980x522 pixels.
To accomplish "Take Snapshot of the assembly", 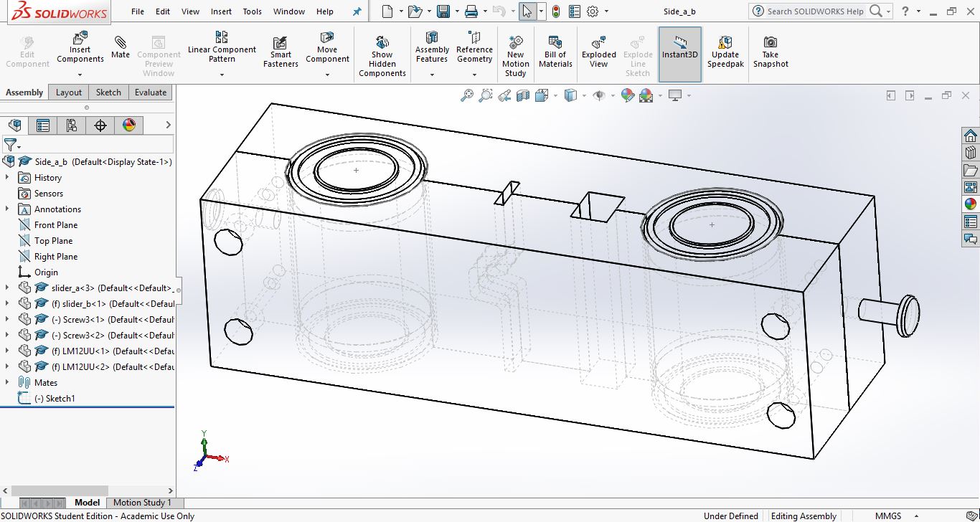I will (x=771, y=52).
